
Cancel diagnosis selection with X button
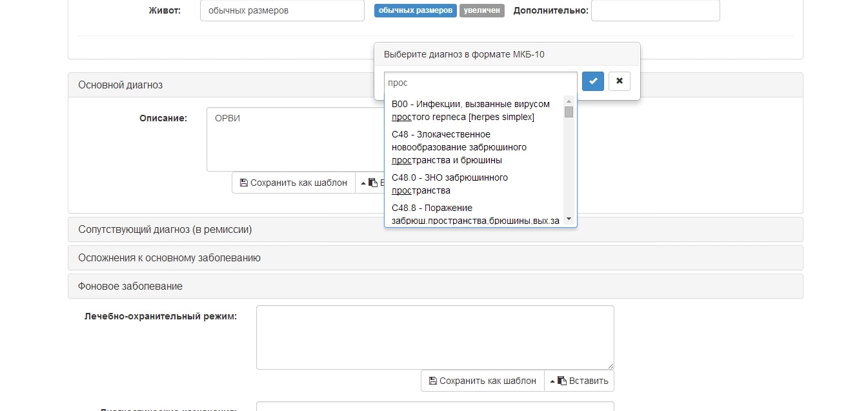(620, 81)
